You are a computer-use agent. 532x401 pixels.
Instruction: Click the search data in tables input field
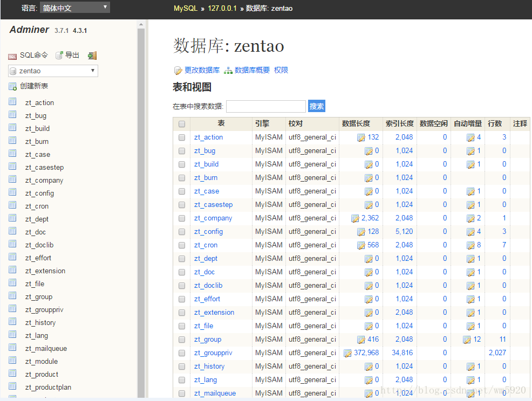(x=266, y=106)
